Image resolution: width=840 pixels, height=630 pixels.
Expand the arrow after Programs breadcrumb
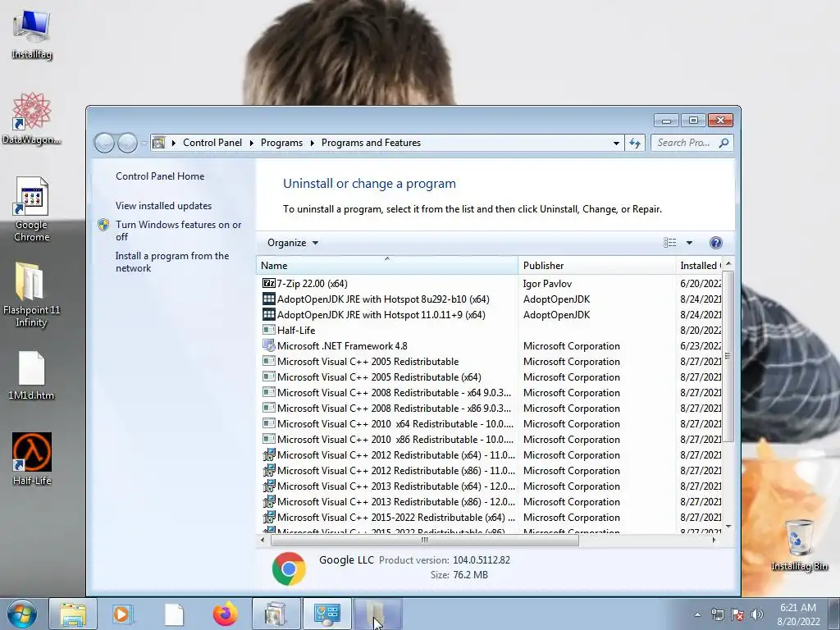point(313,143)
